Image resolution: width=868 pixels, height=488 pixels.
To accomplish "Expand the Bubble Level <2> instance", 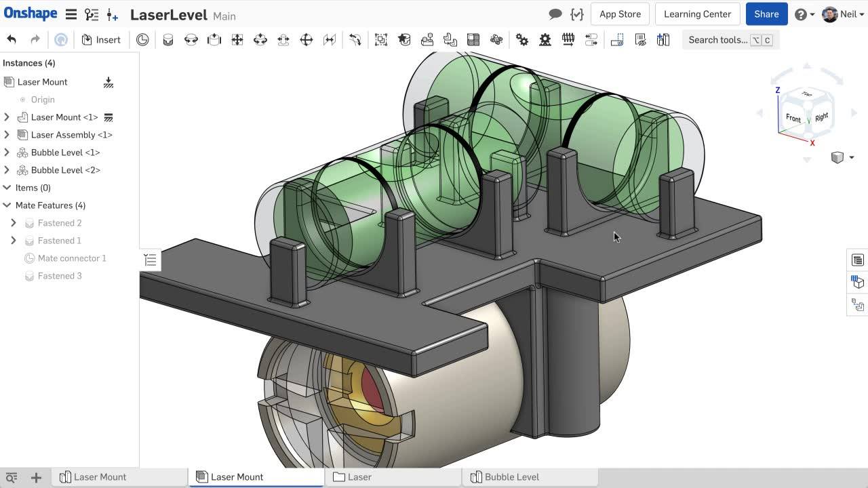I will click(7, 170).
